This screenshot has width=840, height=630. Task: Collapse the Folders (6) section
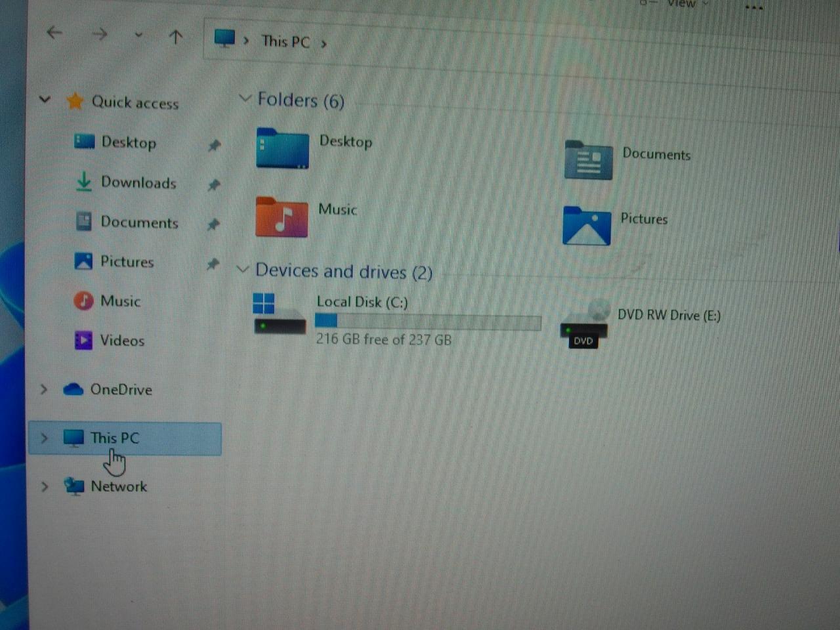pos(245,98)
